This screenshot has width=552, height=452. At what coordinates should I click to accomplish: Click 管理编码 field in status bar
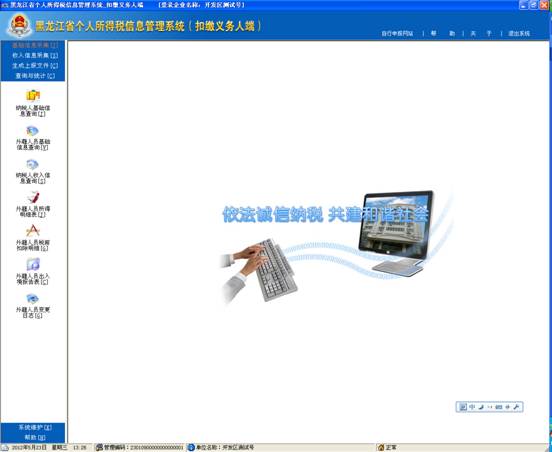tap(140, 447)
